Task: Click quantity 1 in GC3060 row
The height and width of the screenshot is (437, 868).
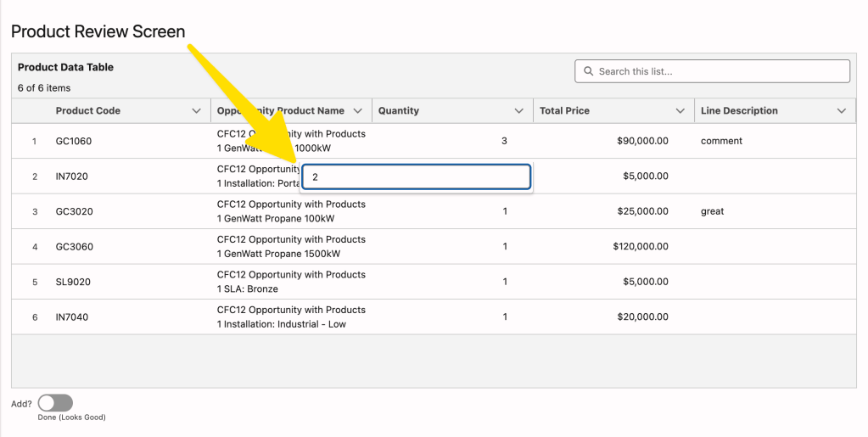Action: coord(505,246)
